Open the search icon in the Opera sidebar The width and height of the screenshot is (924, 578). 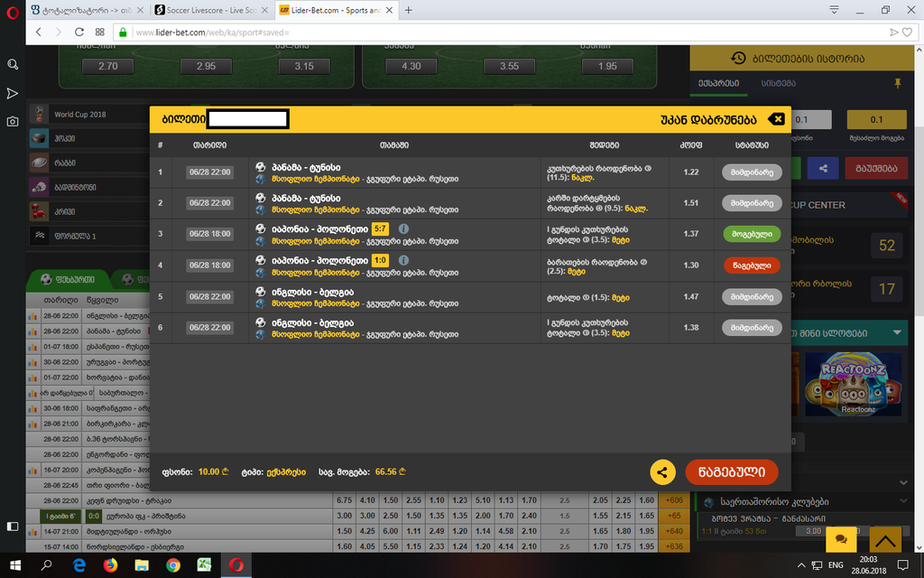[13, 64]
